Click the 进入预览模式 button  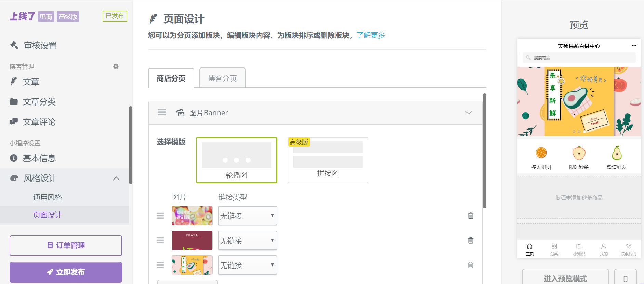point(565,277)
